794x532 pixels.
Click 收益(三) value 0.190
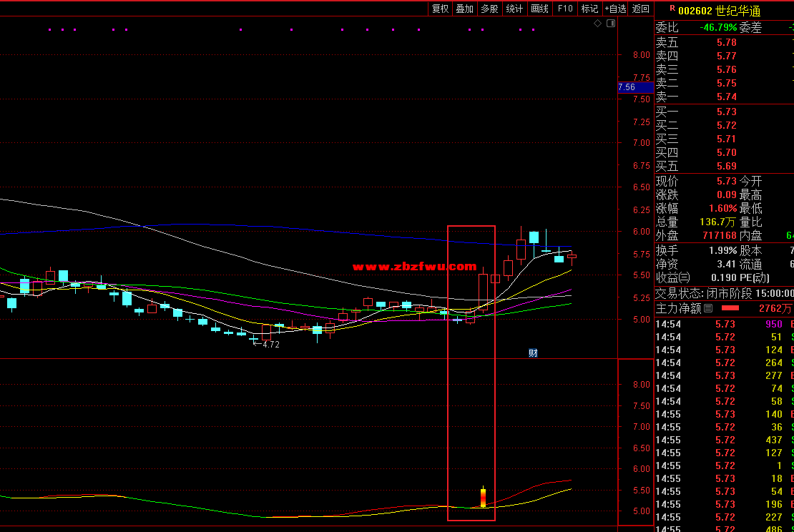pyautogui.click(x=724, y=278)
